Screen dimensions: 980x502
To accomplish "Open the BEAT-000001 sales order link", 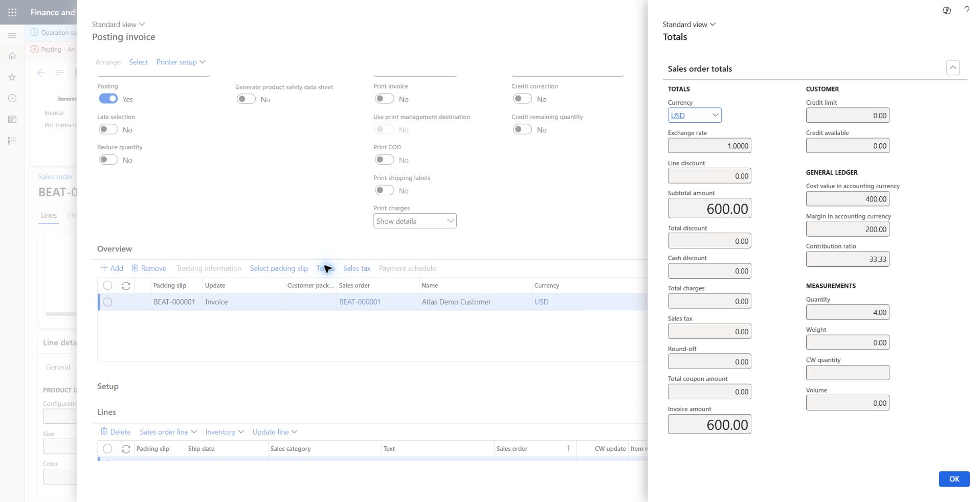I will (360, 302).
